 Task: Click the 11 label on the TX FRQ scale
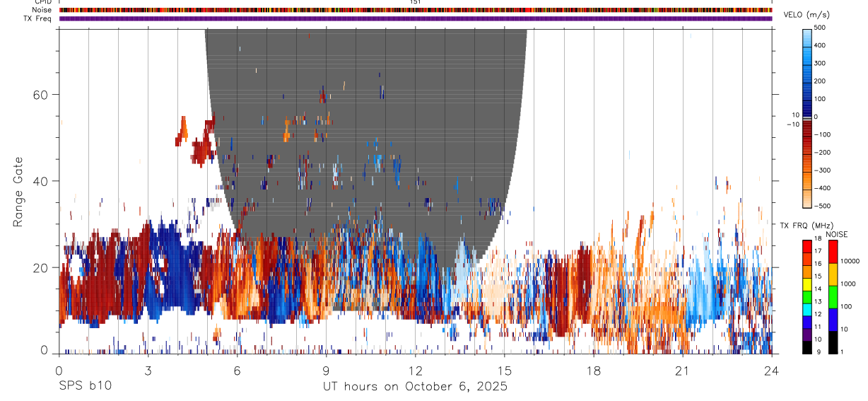click(x=819, y=326)
